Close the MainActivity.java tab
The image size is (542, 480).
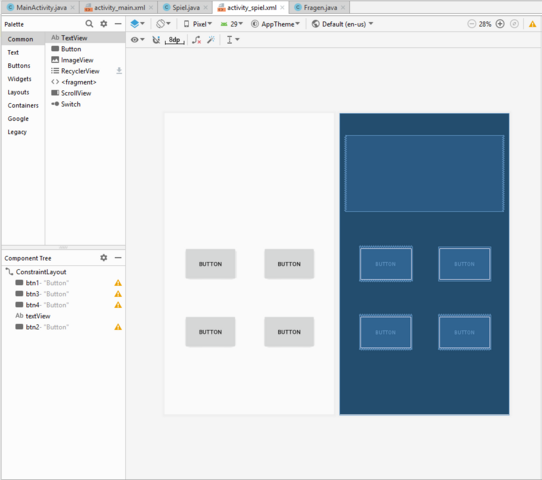pyautogui.click(x=73, y=8)
